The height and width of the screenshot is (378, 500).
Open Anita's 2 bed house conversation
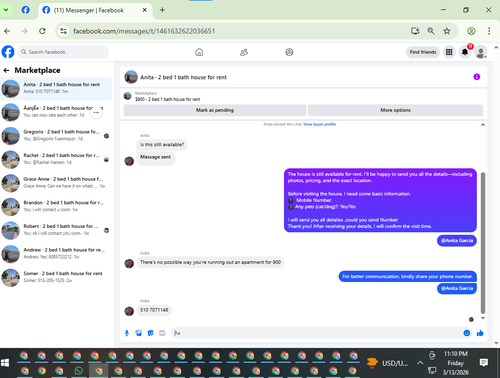coord(56,89)
